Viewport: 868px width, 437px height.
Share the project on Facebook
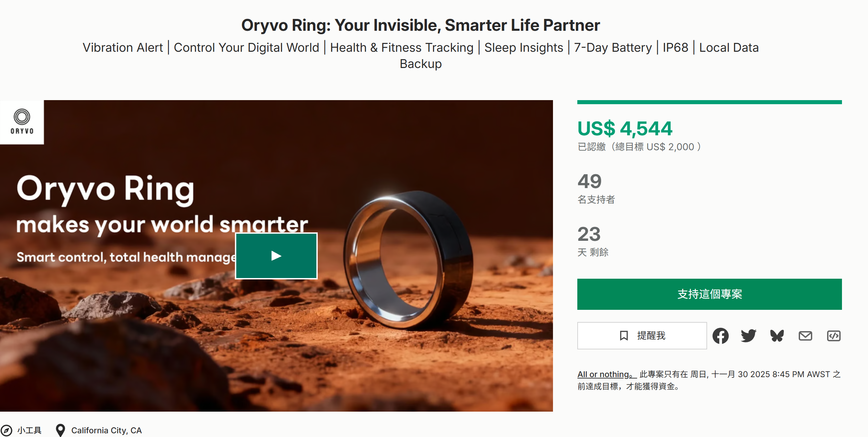pyautogui.click(x=720, y=336)
